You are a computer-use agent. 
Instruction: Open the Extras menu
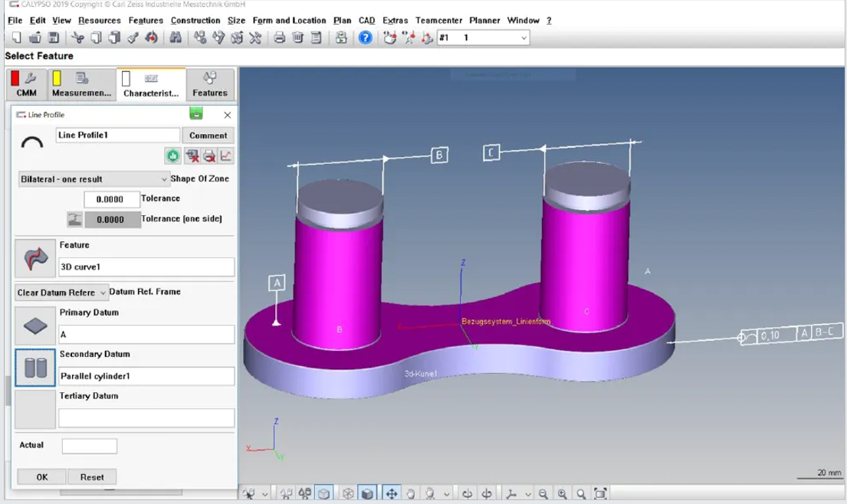point(396,21)
